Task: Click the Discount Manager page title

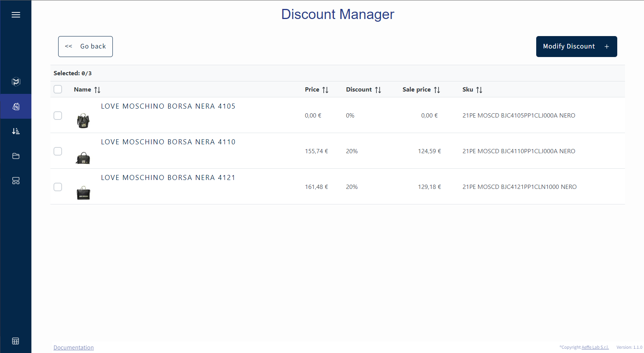Action: pyautogui.click(x=338, y=14)
